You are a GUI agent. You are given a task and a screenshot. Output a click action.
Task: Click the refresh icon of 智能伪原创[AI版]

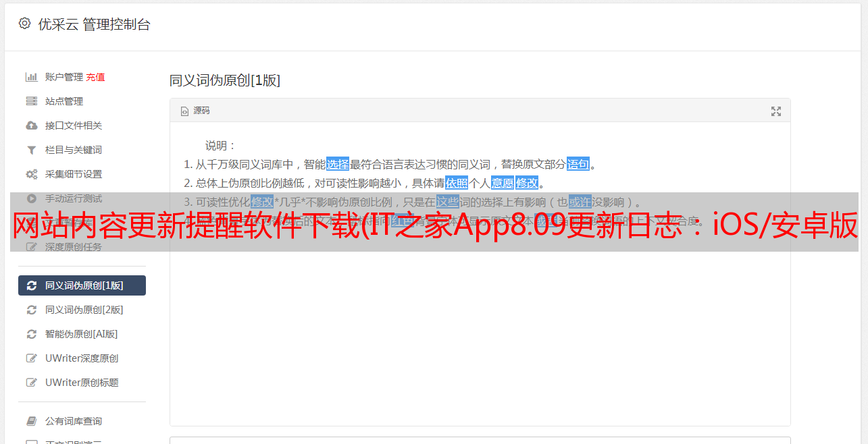[31, 334]
